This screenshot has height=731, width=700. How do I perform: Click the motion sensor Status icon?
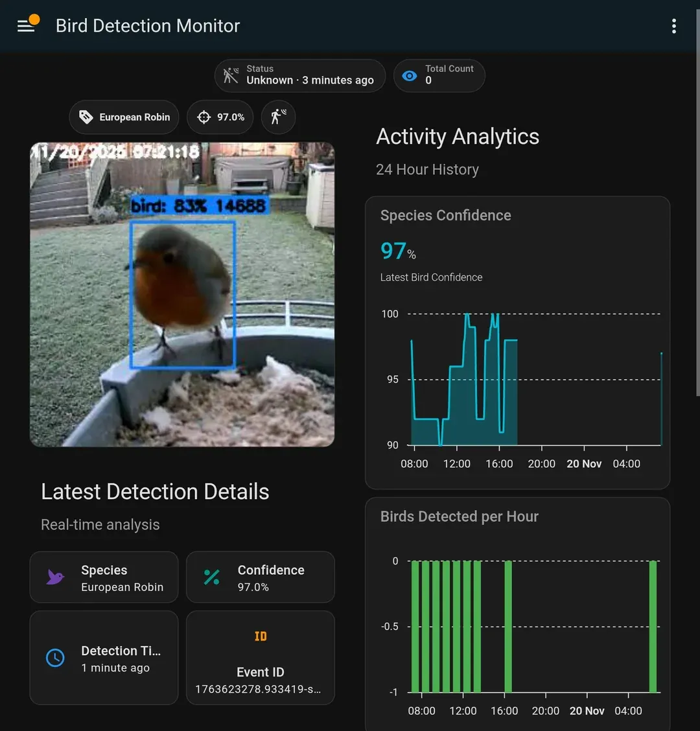[x=231, y=76]
